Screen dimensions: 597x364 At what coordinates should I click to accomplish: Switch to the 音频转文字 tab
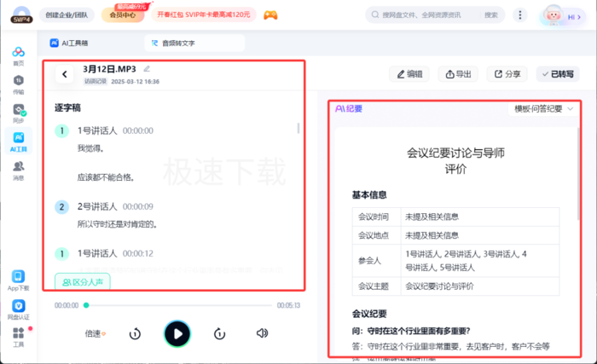tap(194, 43)
